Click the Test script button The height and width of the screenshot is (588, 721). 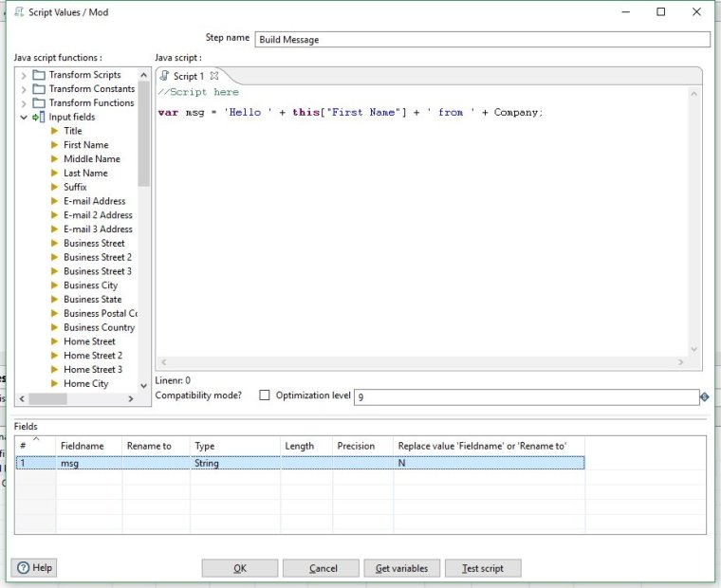pos(482,568)
